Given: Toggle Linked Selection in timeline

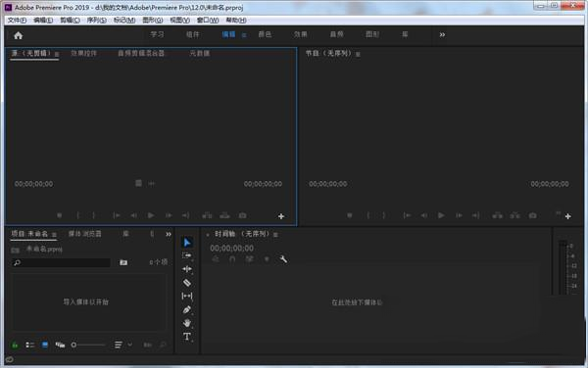Looking at the screenshot, I should (x=249, y=259).
